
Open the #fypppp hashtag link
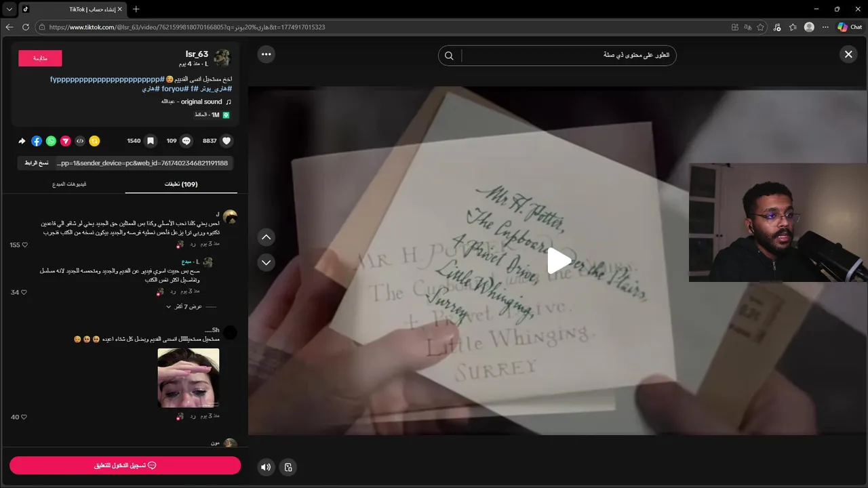(106, 79)
